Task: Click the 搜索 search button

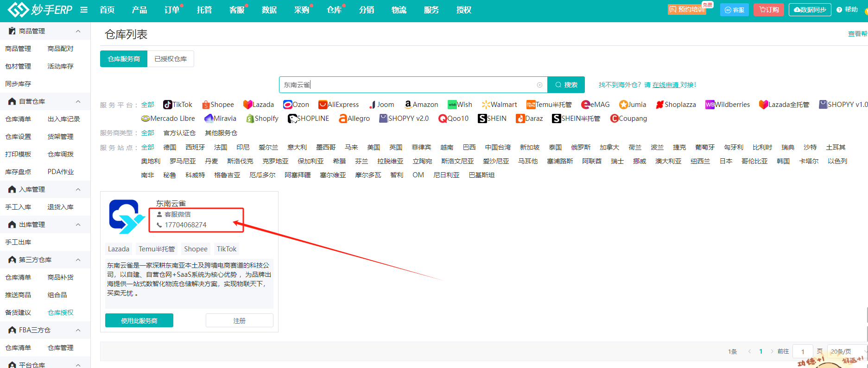Action: coord(566,85)
